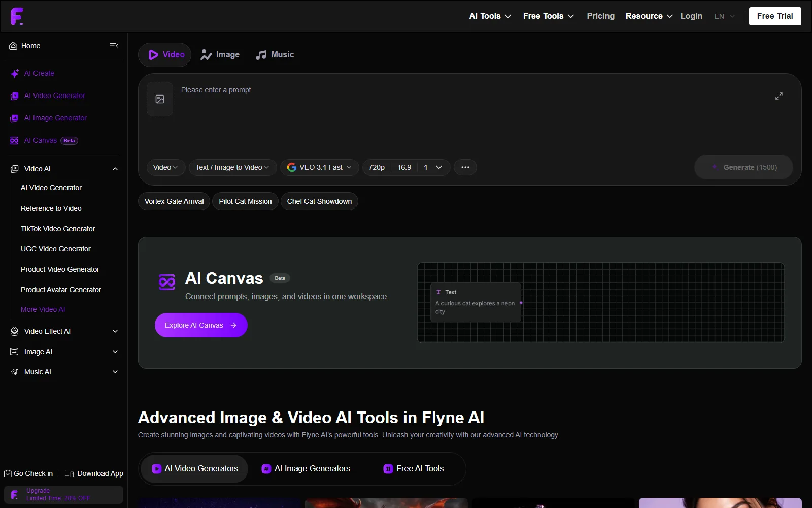Click the AI Video Generator sidebar icon
This screenshot has width=812, height=508.
15,96
